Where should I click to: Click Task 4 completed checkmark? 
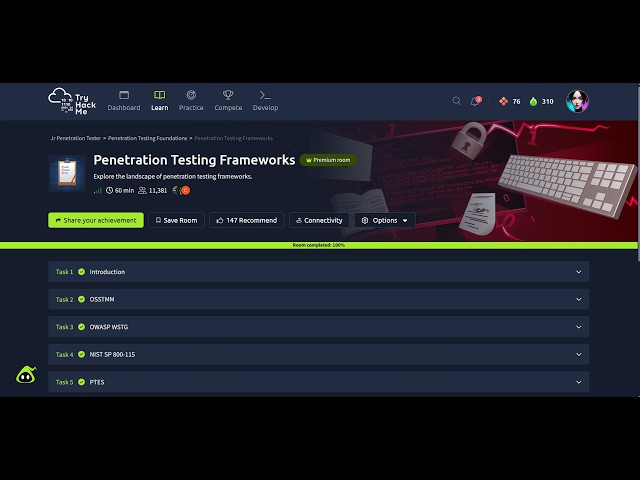82,354
